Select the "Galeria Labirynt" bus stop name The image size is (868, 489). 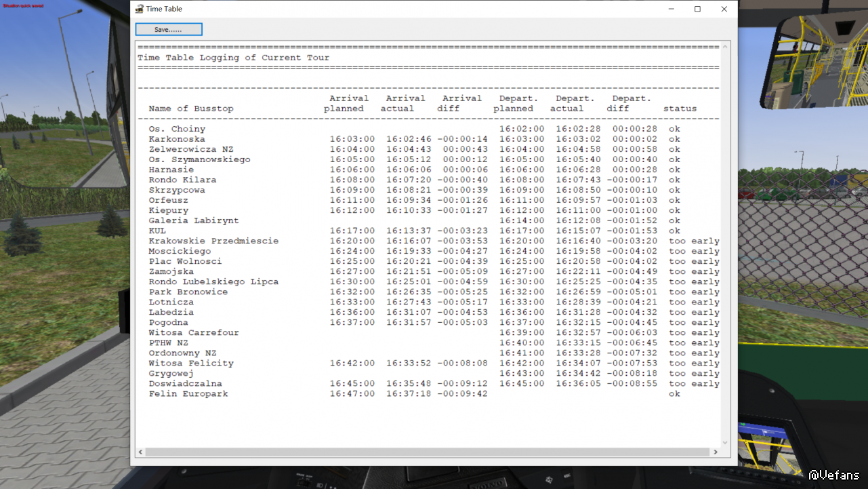194,220
